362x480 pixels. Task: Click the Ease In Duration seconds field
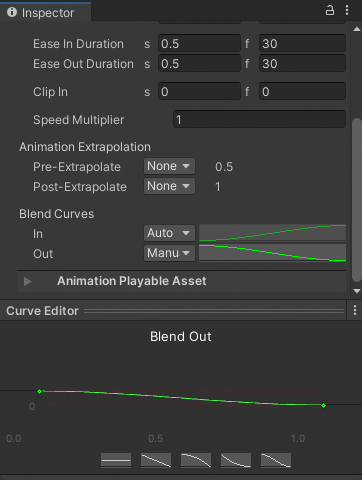[x=199, y=43]
